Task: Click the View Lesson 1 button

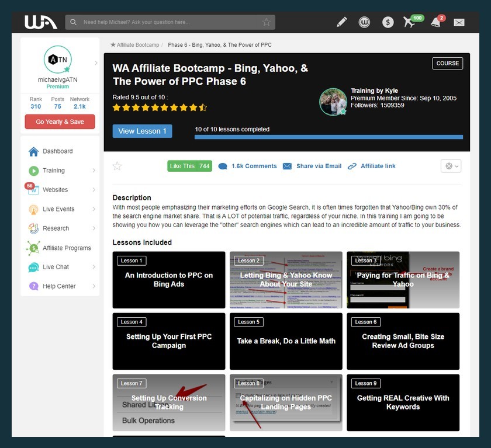Action: [x=142, y=131]
